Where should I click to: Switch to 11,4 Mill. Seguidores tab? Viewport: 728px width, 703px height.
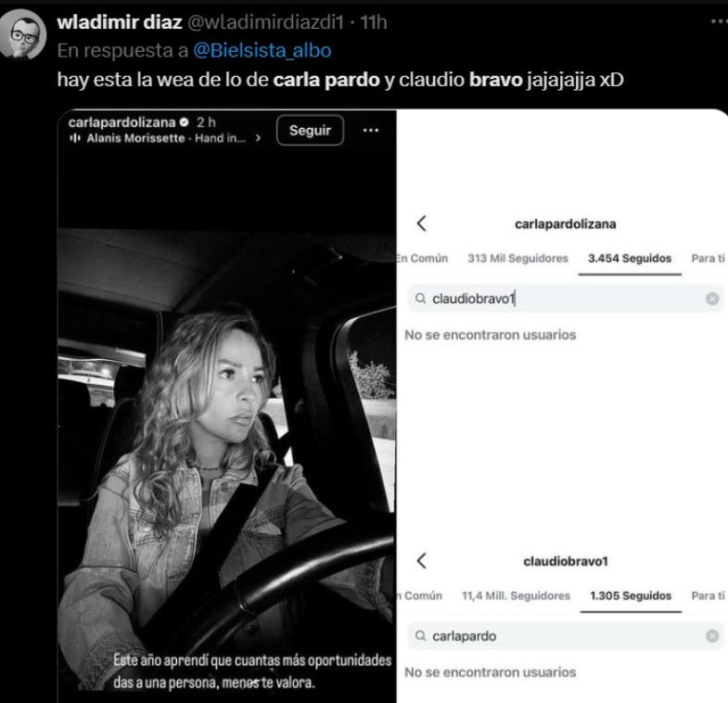516,595
